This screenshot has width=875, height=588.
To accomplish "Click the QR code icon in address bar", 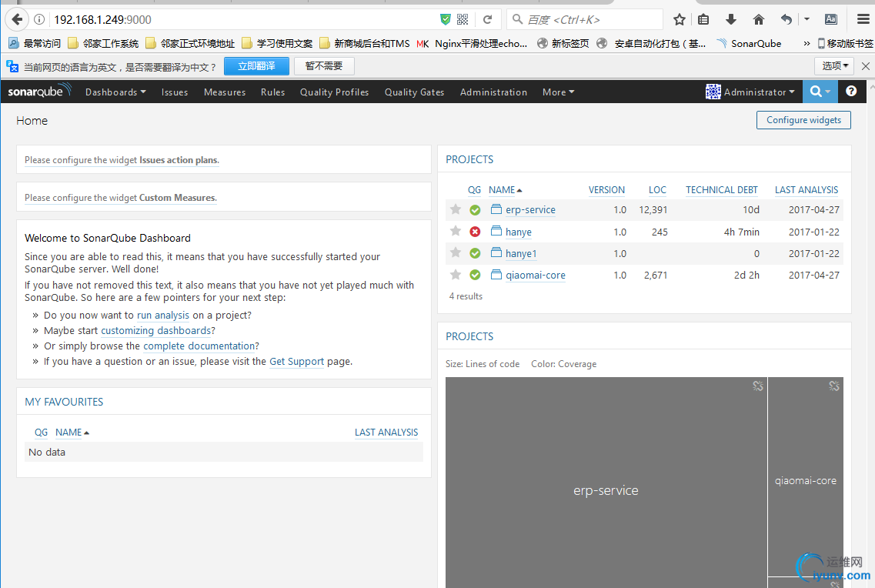I will (x=463, y=19).
